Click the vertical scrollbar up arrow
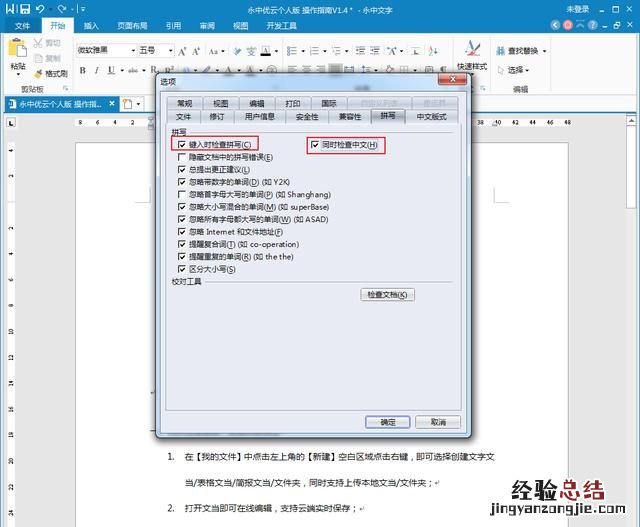640x527 pixels. pyautogui.click(x=631, y=120)
